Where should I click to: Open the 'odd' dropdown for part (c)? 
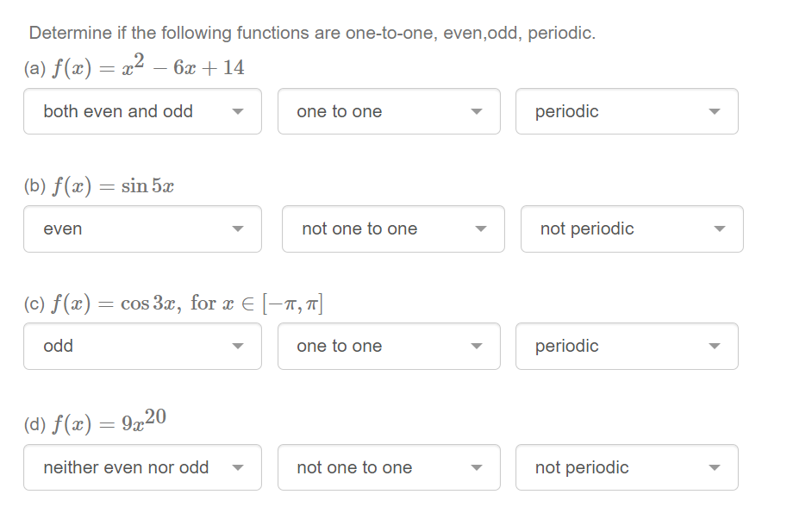point(142,346)
